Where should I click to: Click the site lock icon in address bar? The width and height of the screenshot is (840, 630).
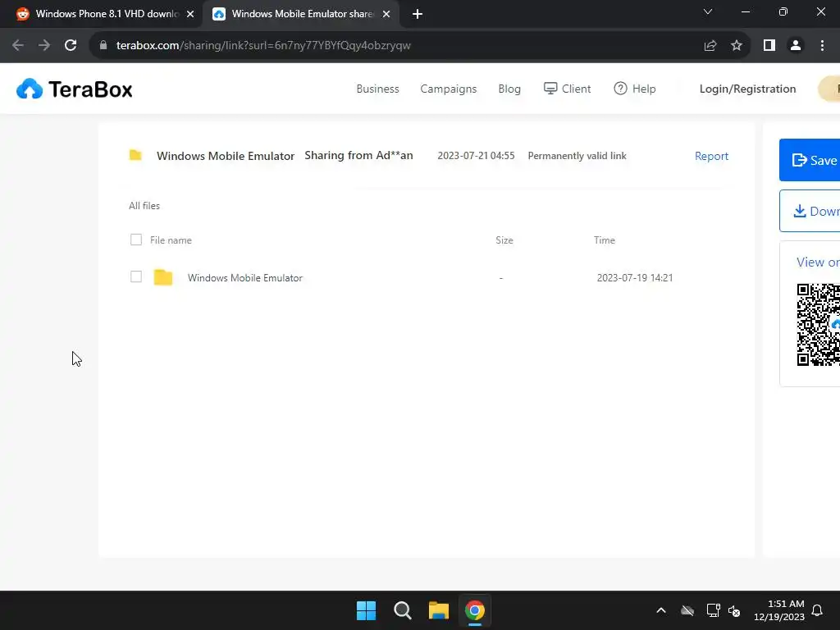(x=103, y=46)
